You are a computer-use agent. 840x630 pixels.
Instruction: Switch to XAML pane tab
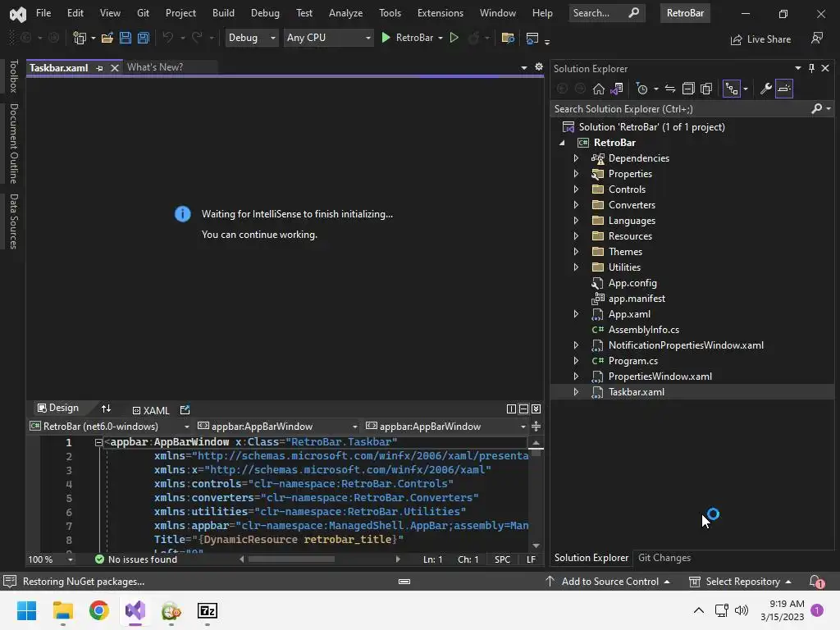pyautogui.click(x=151, y=410)
